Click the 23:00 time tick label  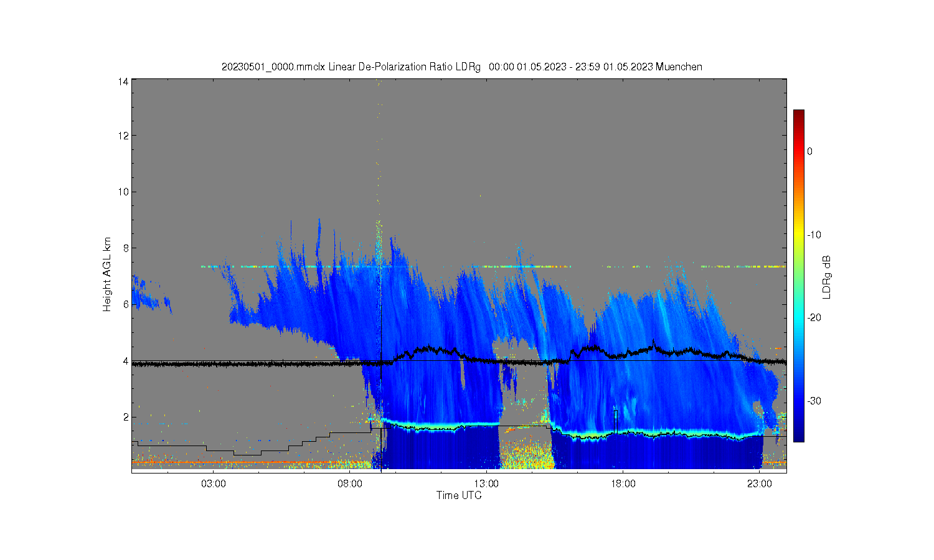tap(759, 483)
